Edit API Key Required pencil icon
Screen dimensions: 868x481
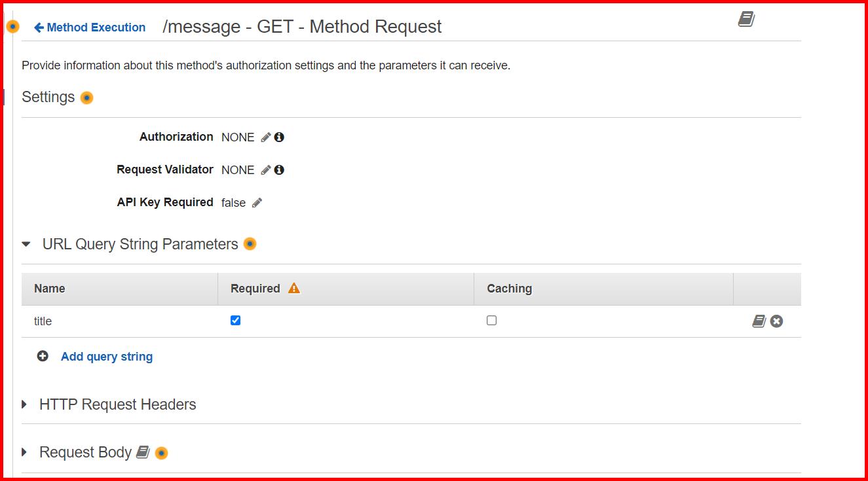tap(257, 203)
